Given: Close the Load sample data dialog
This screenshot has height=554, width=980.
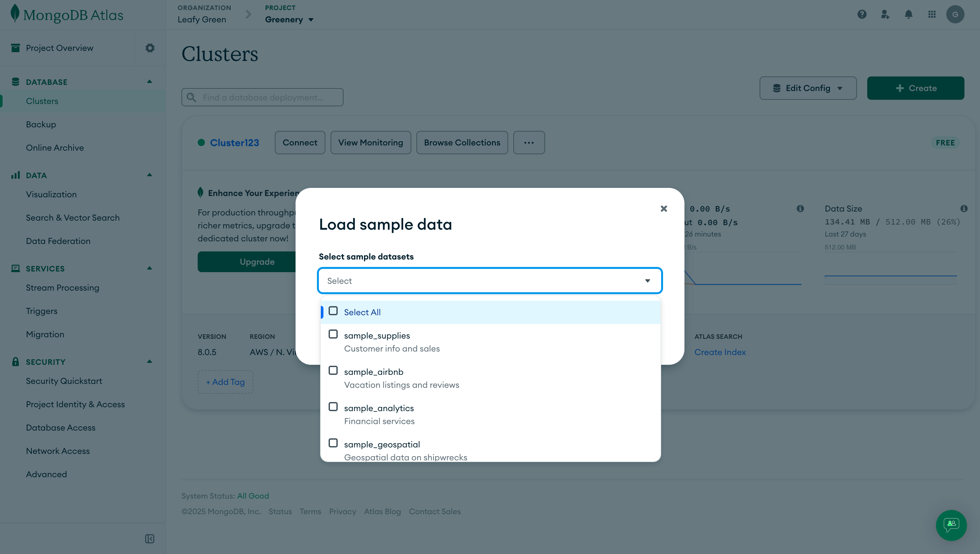Looking at the screenshot, I should 664,209.
